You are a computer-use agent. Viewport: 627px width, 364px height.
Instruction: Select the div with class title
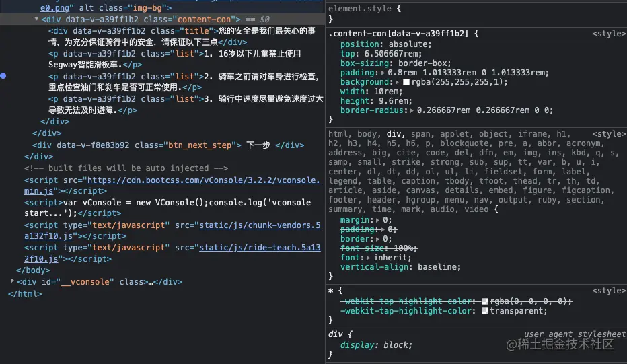[x=182, y=36]
